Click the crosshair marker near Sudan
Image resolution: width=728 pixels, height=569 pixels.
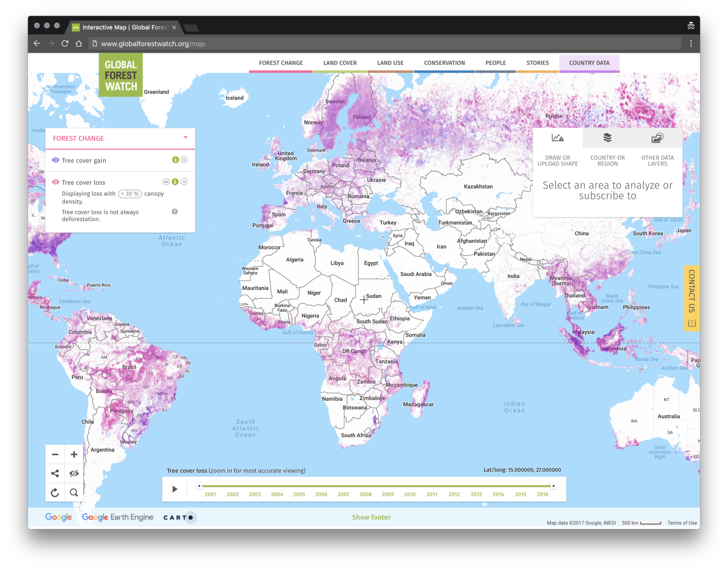click(x=364, y=300)
